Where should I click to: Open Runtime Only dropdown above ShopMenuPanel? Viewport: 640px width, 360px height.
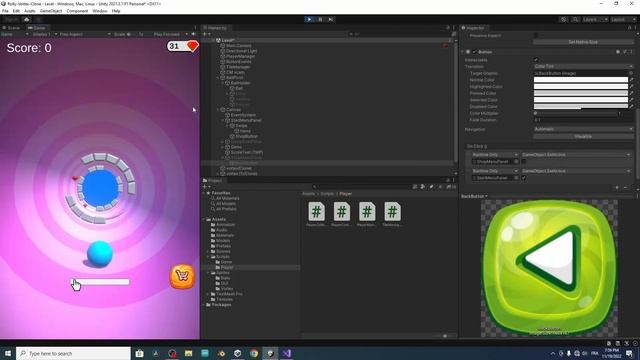coord(495,155)
